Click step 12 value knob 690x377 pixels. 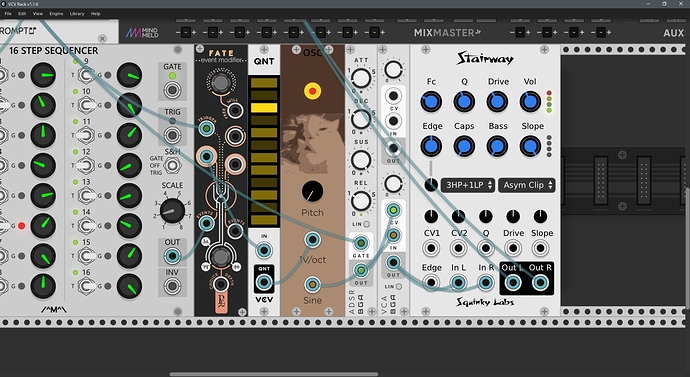click(129, 165)
